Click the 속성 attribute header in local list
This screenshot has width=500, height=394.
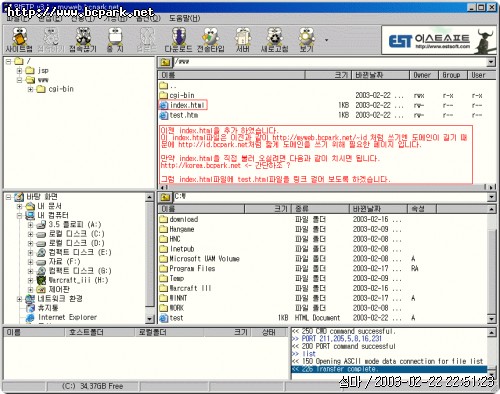click(422, 209)
